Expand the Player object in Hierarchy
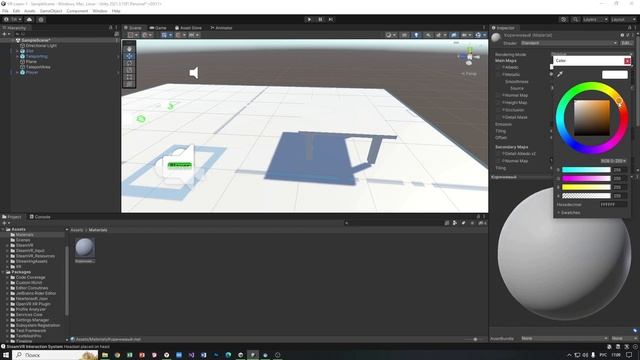640x360 pixels. (x=17, y=72)
